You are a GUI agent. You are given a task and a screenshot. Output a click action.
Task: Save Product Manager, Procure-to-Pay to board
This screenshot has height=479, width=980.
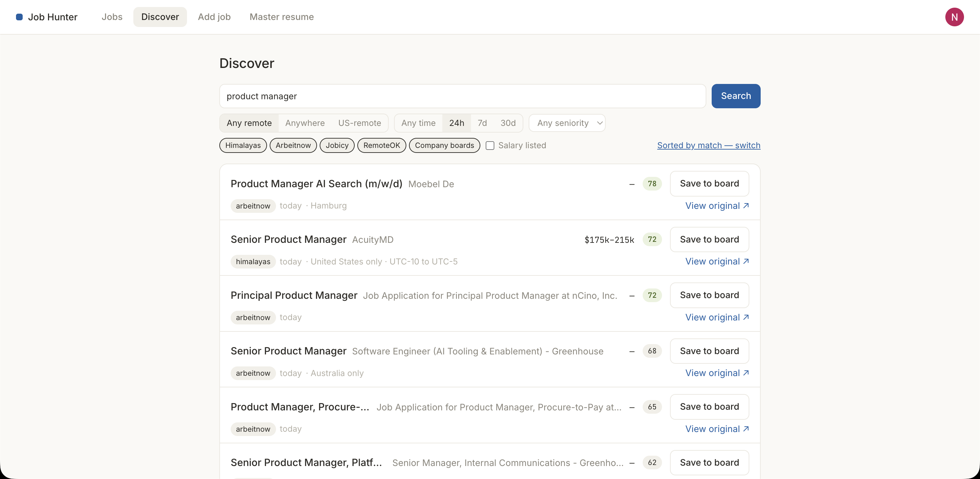click(x=709, y=407)
